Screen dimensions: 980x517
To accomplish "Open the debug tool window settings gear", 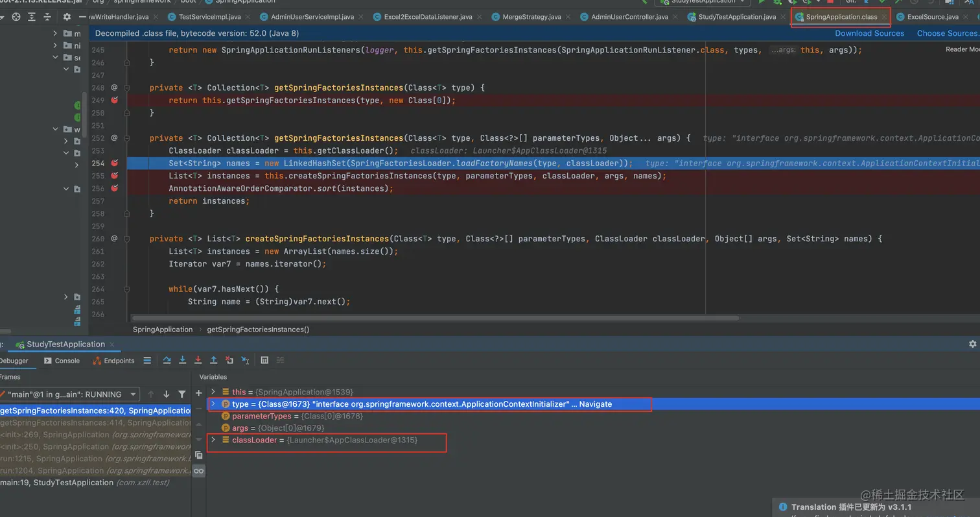I will [x=972, y=344].
